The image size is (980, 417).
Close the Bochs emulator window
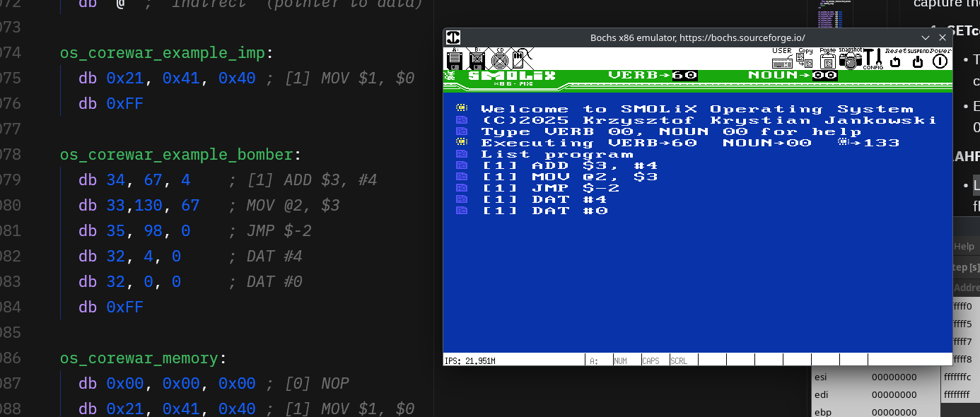point(943,37)
